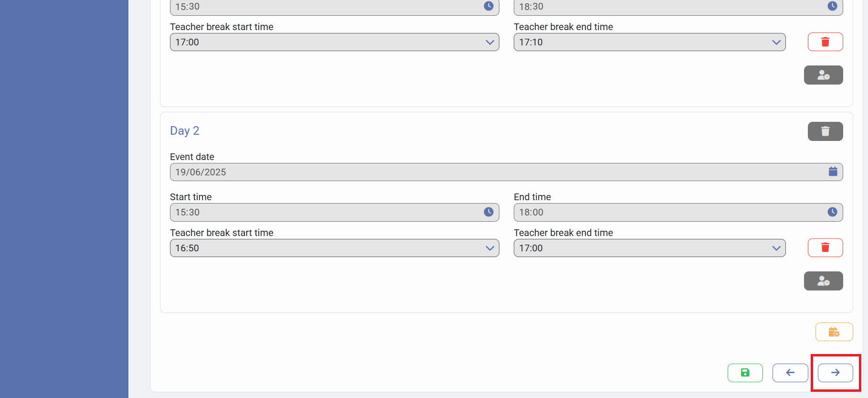This screenshot has width=868, height=398.
Task: Expand Day 2 break end 17:00 dropdown
Action: 776,248
